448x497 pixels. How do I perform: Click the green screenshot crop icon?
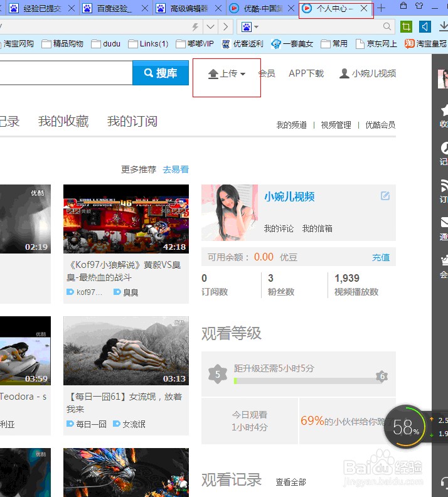coord(406,26)
